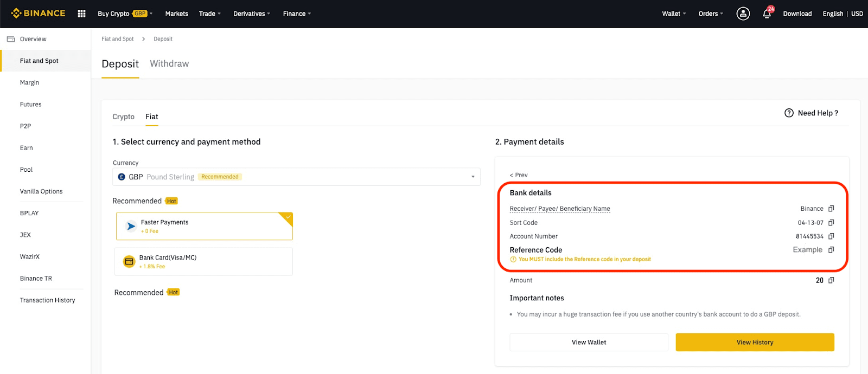Change language via English

click(833, 14)
